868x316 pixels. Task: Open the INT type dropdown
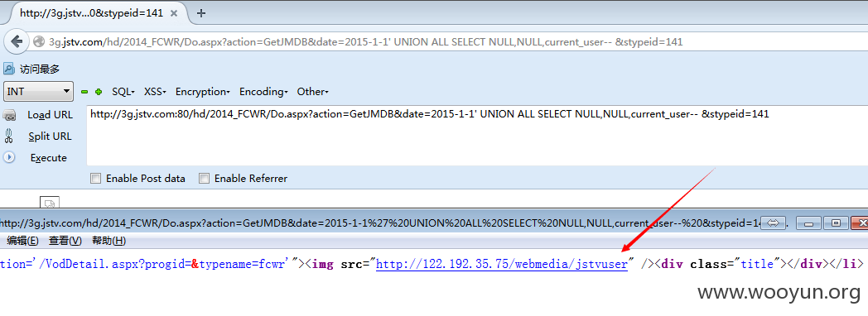[39, 91]
